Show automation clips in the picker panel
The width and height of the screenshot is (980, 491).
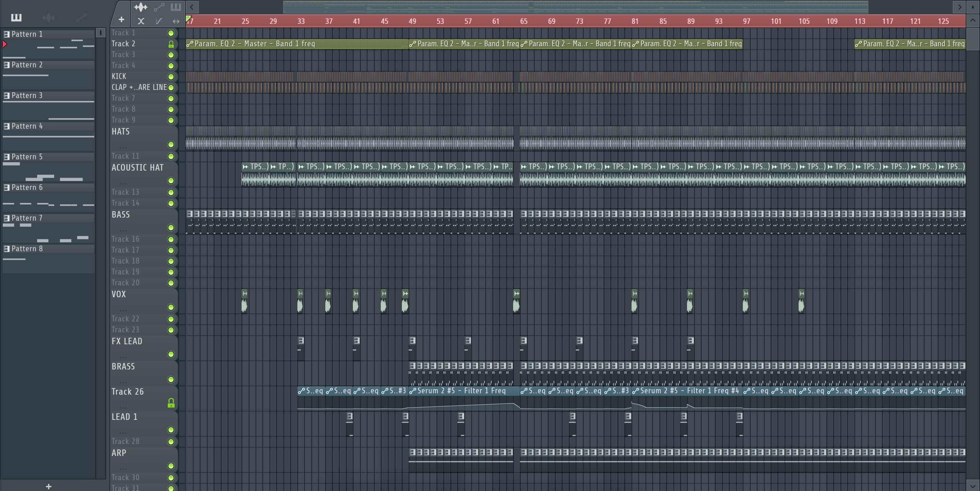pyautogui.click(x=81, y=17)
